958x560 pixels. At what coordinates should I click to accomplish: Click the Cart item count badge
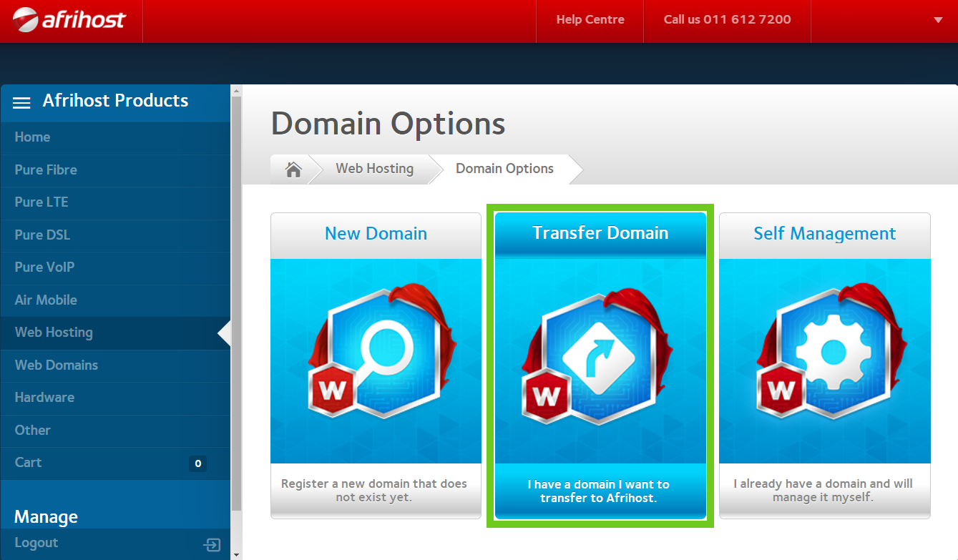point(197,463)
